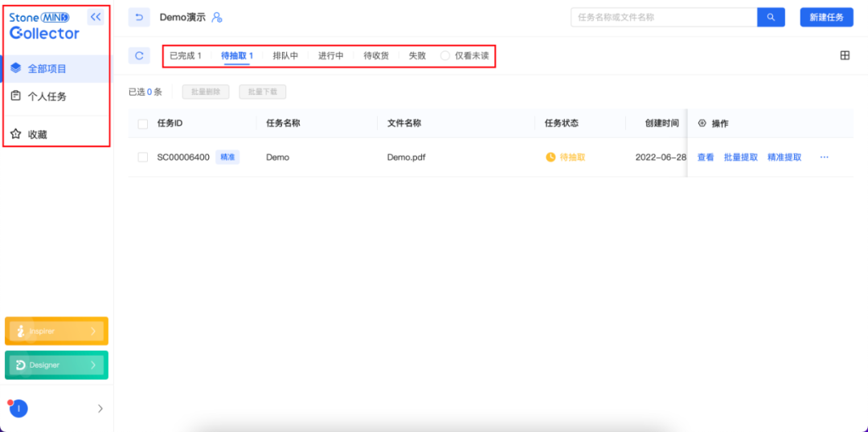Image resolution: width=868 pixels, height=432 pixels.
Task: Expand user menu chevron at bottom left
Action: coord(100,409)
